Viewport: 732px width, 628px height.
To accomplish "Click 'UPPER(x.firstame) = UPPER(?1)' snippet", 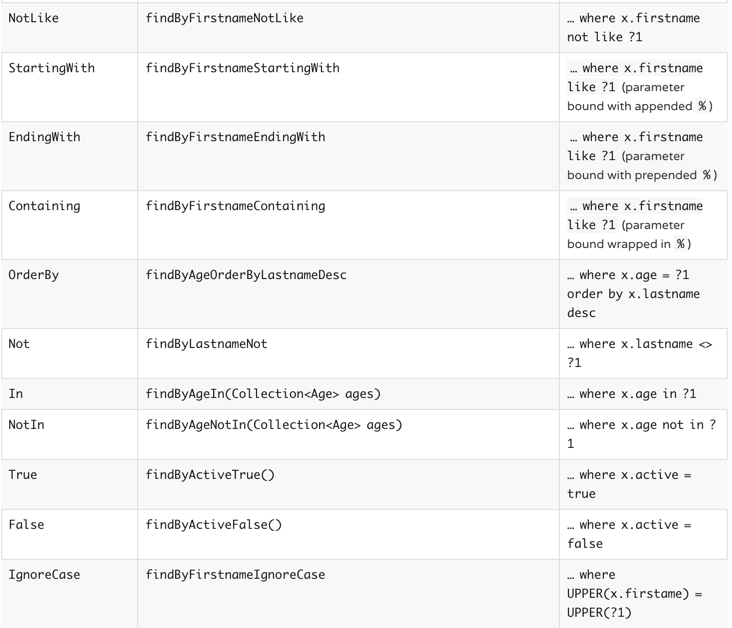I will point(634,603).
